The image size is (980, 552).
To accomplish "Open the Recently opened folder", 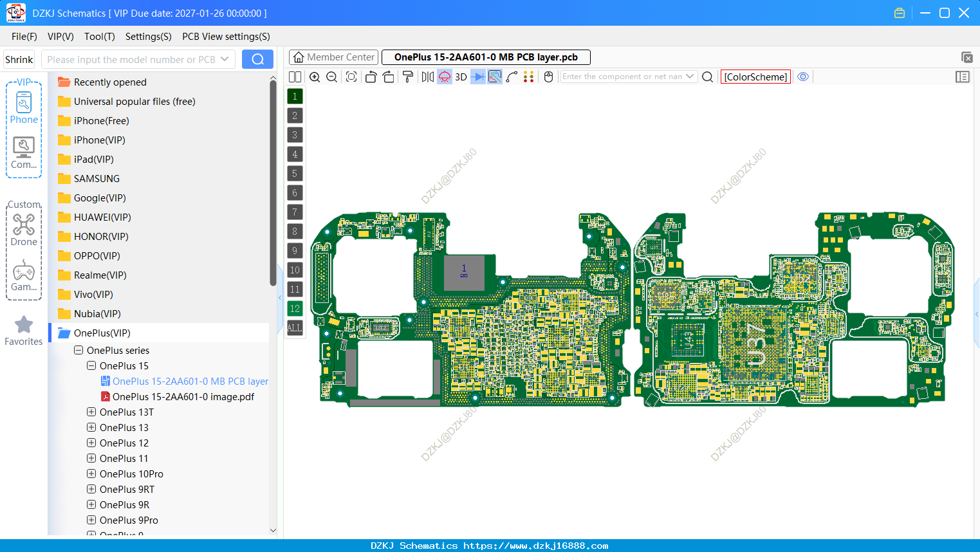I will tap(102, 82).
